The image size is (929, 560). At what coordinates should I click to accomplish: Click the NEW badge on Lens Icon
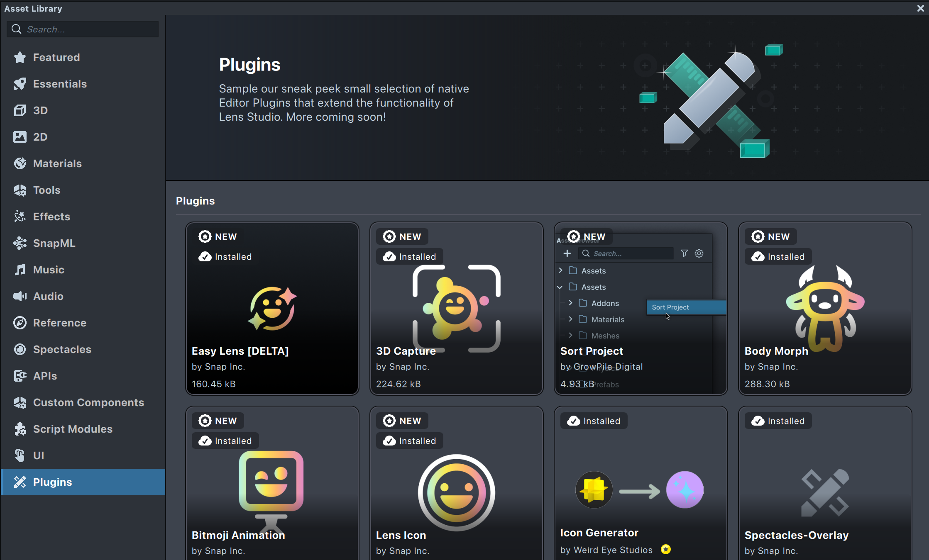pyautogui.click(x=402, y=421)
